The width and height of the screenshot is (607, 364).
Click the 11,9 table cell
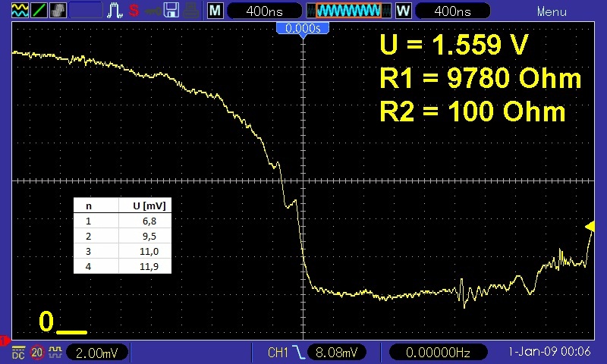coord(149,266)
